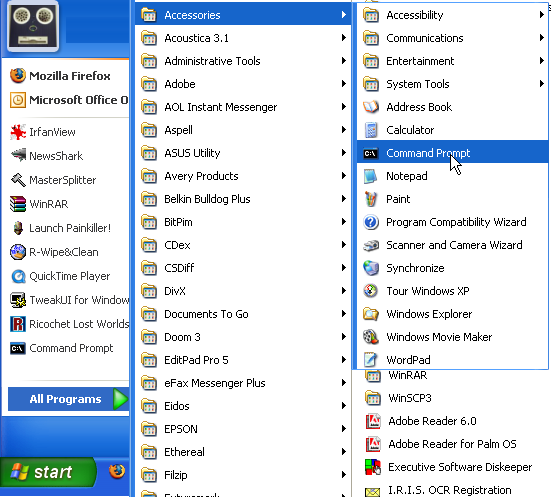Open the Address Book icon

click(x=370, y=107)
